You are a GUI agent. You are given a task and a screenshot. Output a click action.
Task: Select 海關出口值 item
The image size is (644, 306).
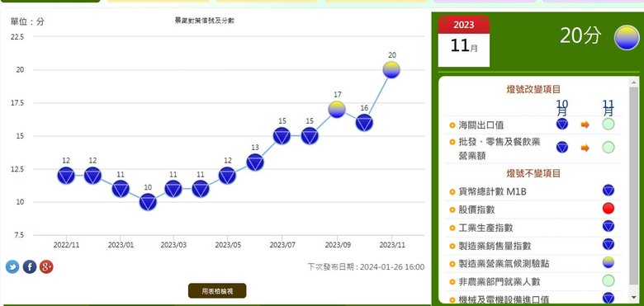(481, 125)
